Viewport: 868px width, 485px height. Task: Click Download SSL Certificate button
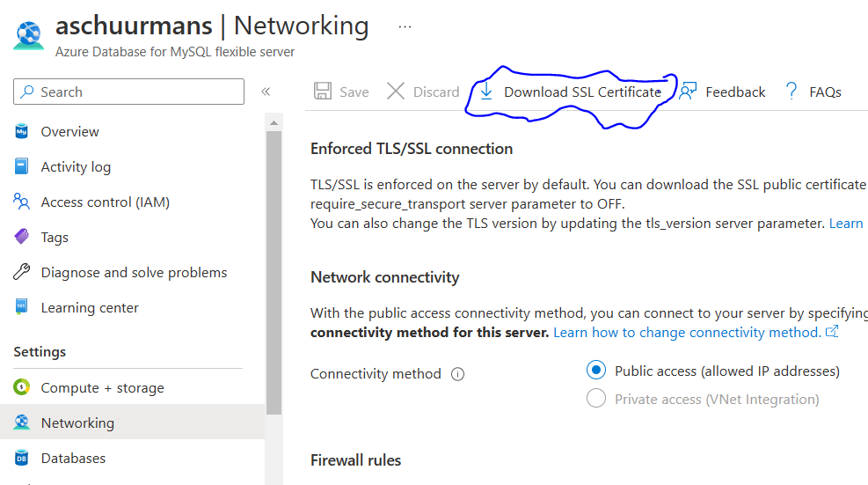(570, 92)
